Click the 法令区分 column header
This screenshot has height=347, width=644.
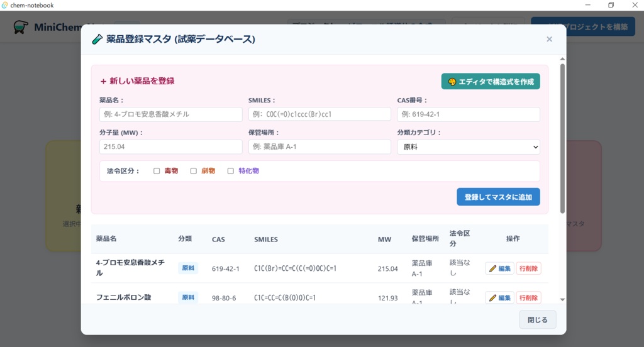click(460, 238)
